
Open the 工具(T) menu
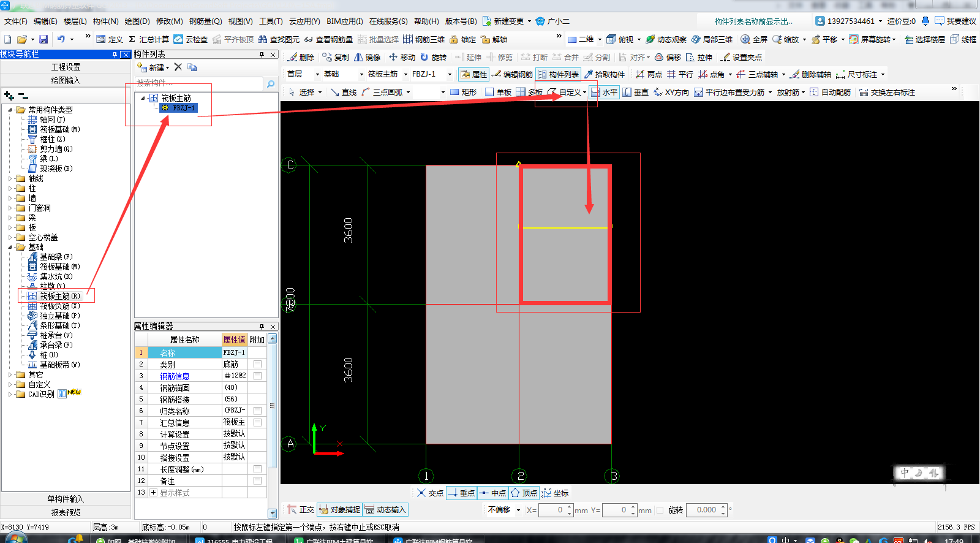271,21
